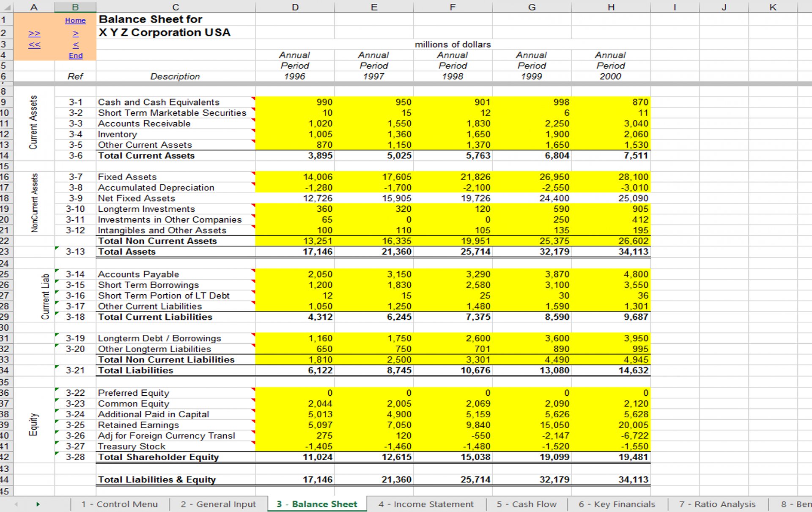Switch to 2 - General Input tab
The height and width of the screenshot is (512, 812).
point(218,504)
